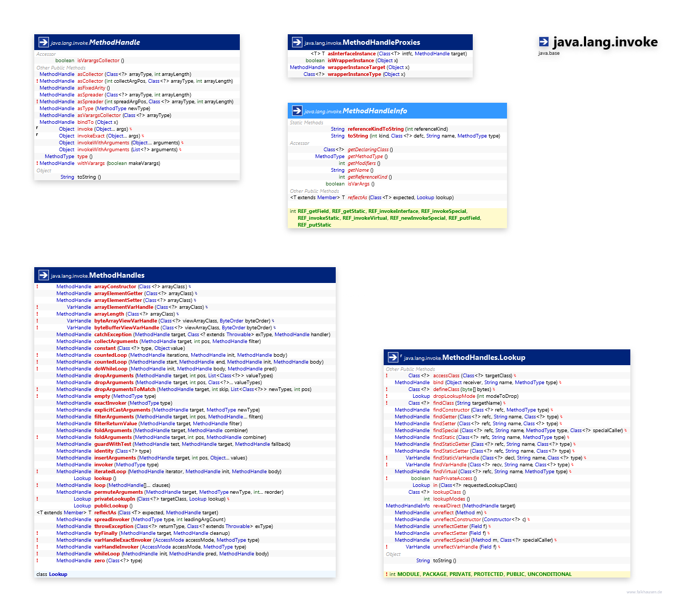Click bindTo method in MethodHandle
Image resolution: width=692 pixels, height=616 pixels.
(85, 122)
